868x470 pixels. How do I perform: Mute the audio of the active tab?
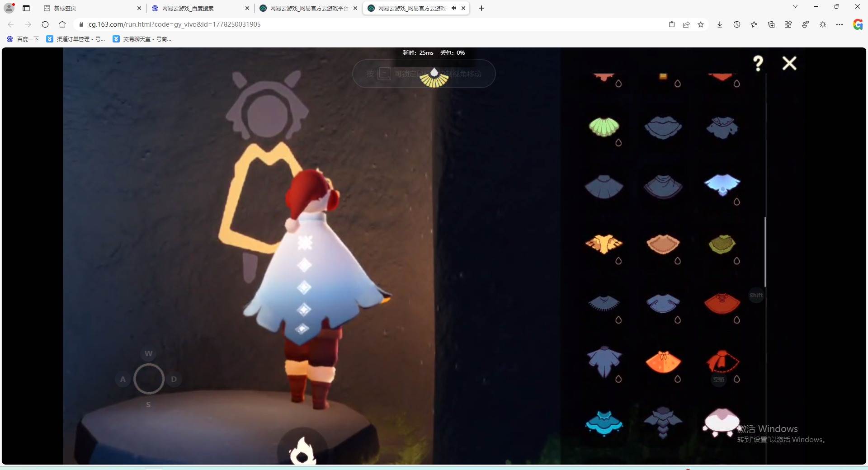pos(453,8)
